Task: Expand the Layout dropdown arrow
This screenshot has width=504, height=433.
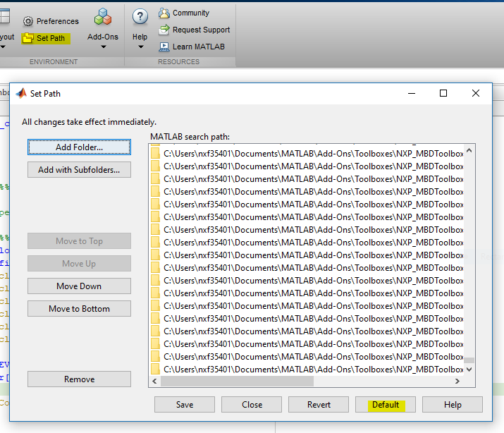Action: click(3, 47)
